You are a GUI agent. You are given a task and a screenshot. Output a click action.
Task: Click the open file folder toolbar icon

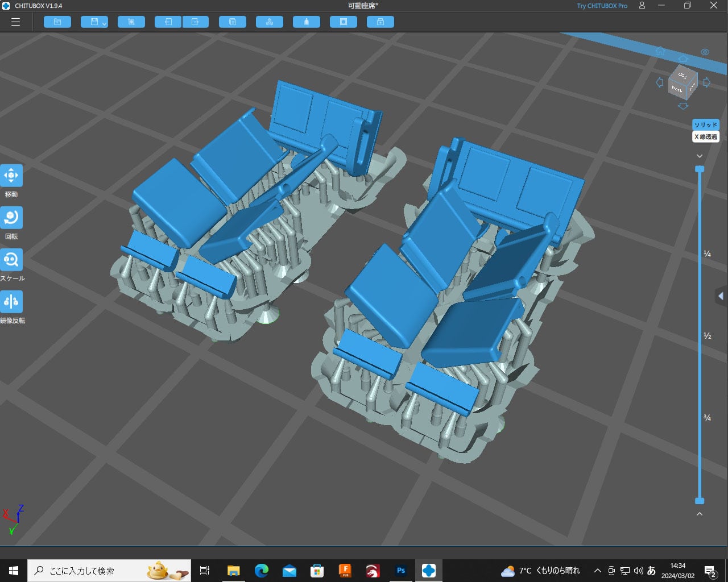57,22
